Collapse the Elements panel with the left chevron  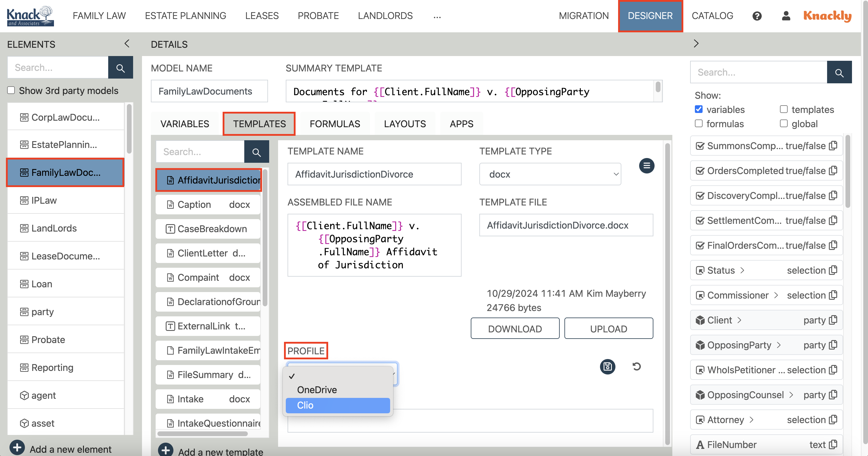coord(127,44)
